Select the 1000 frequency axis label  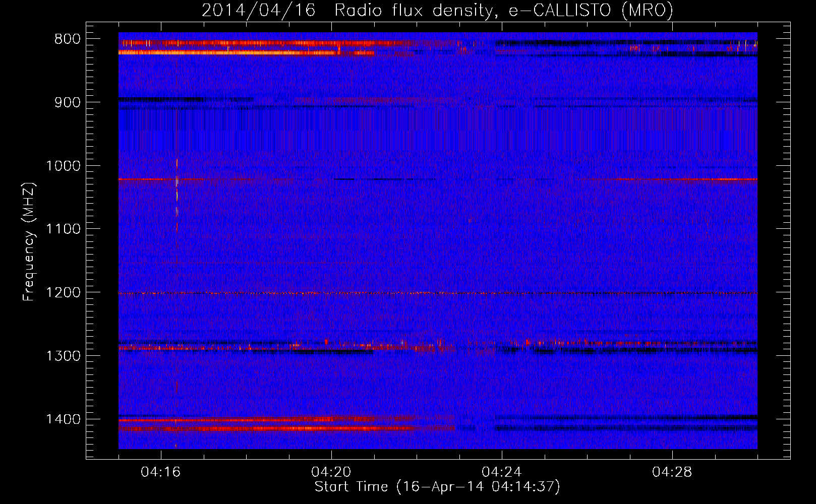63,166
